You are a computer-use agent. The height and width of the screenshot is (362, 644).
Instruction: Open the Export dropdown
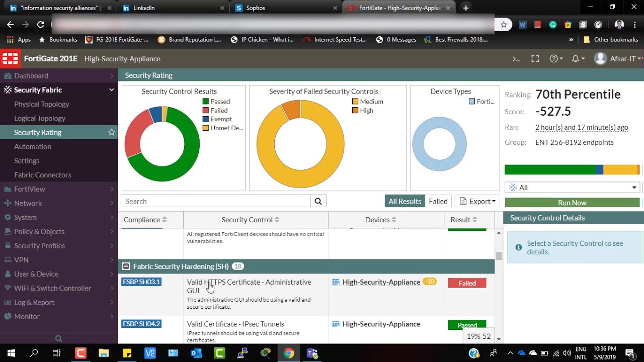pos(477,201)
